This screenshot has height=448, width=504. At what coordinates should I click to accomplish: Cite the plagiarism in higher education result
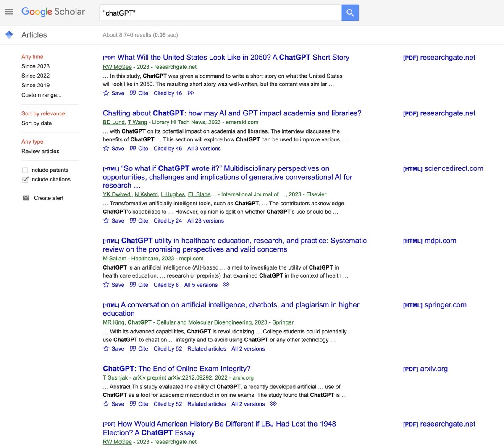tap(139, 349)
